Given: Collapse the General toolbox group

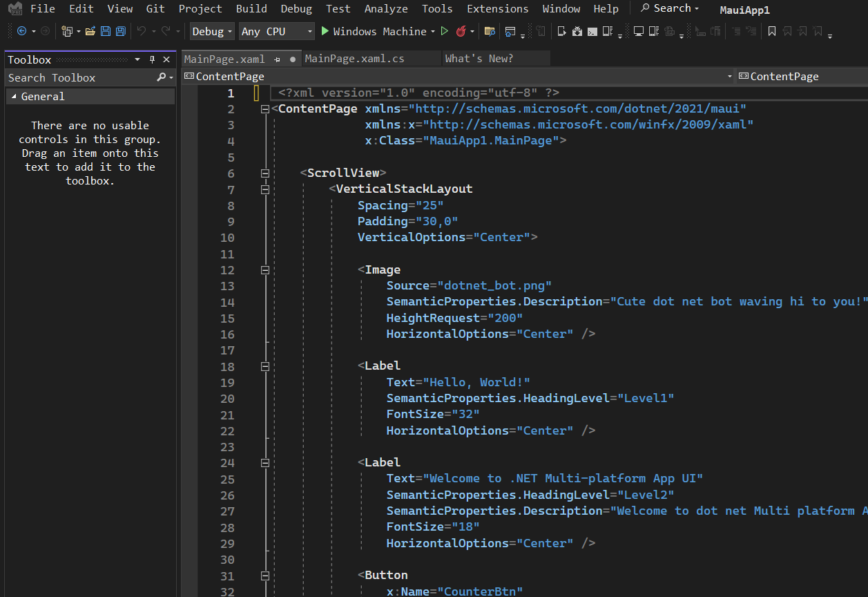Looking at the screenshot, I should pyautogui.click(x=14, y=97).
